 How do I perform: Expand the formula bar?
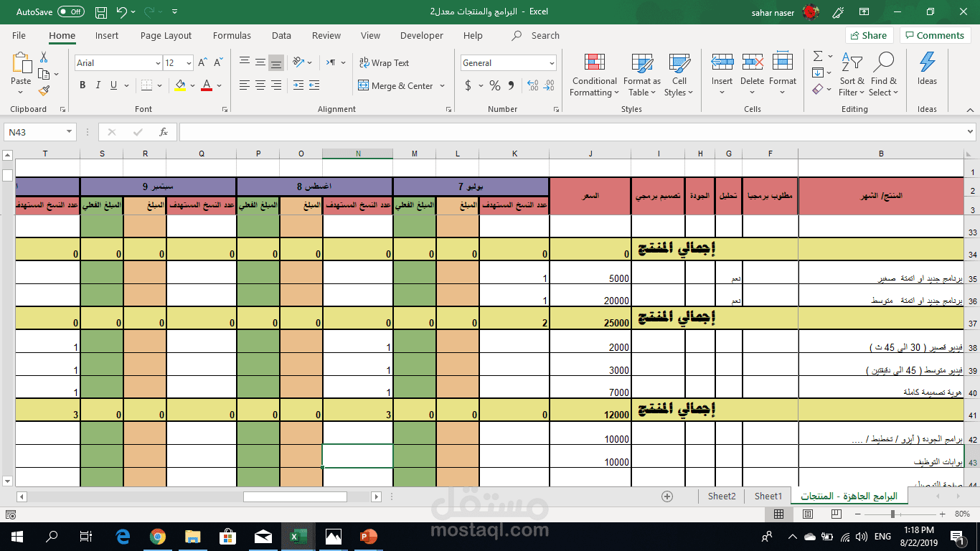click(x=971, y=132)
